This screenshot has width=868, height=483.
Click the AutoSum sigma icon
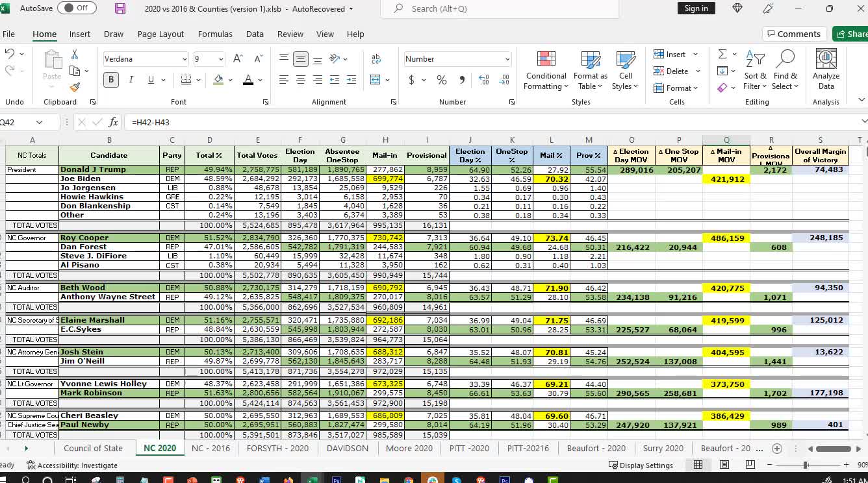tap(722, 55)
